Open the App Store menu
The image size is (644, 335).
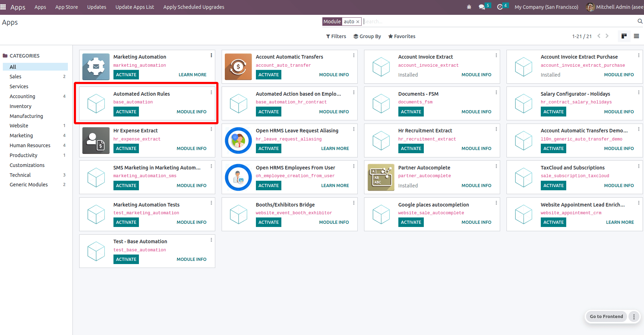[66, 7]
